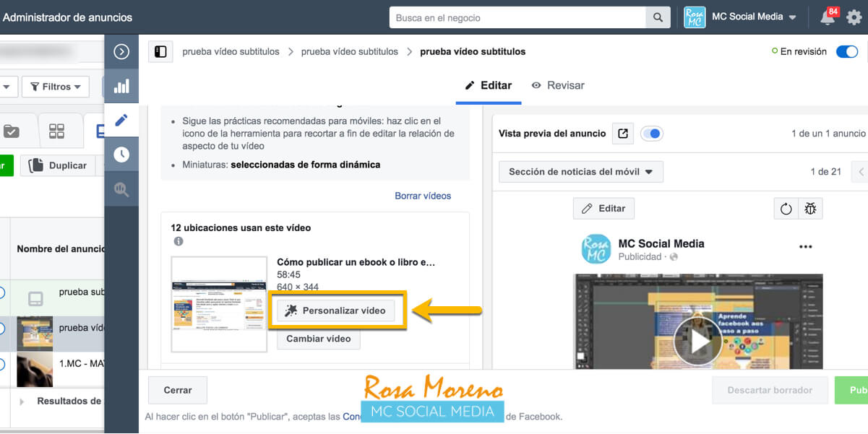868x434 pixels.
Task: Click the Borrar vídeos link
Action: [x=423, y=196]
